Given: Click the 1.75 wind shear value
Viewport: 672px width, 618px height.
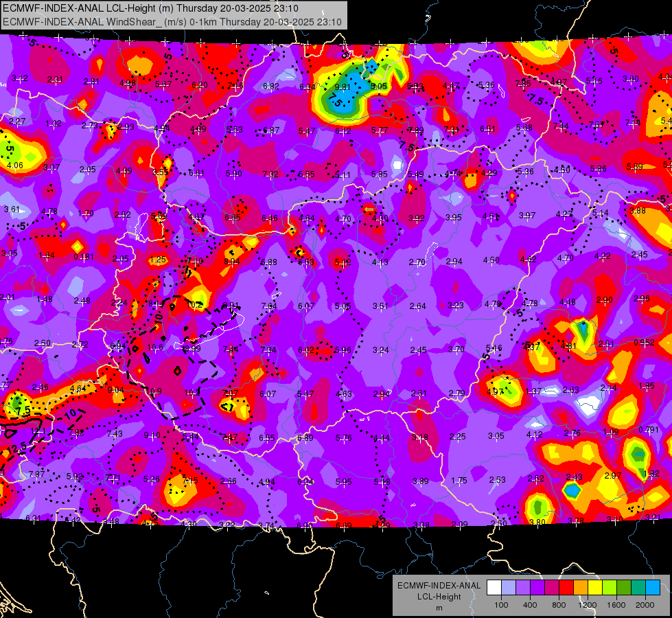Looking at the screenshot, I should [x=459, y=481].
